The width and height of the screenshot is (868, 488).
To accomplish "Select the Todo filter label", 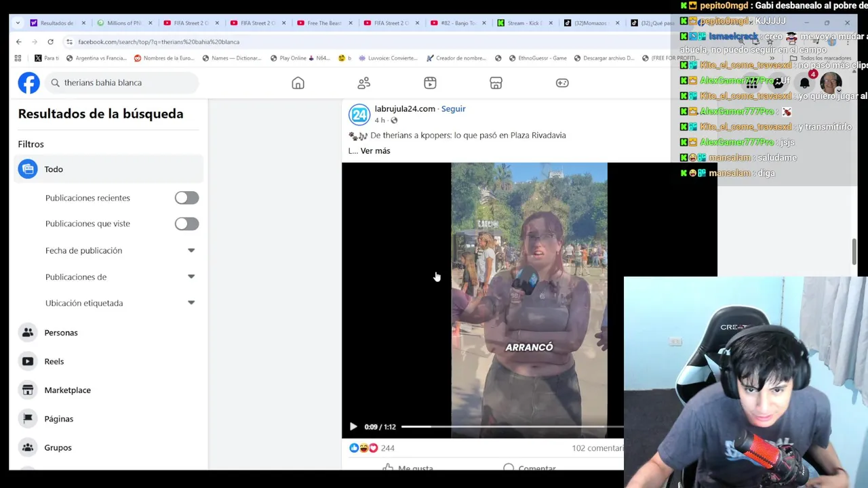I will [x=54, y=169].
